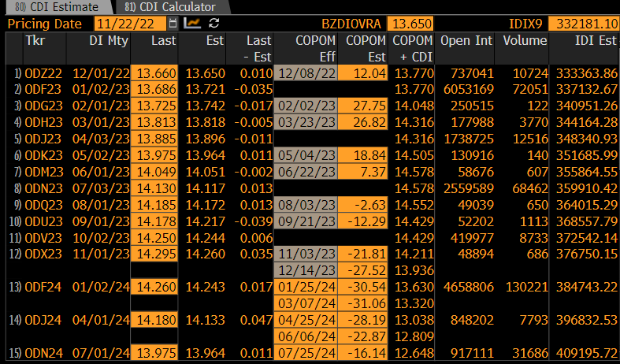
Task: Click the chart icon in the toolbar
Action: click(x=192, y=24)
